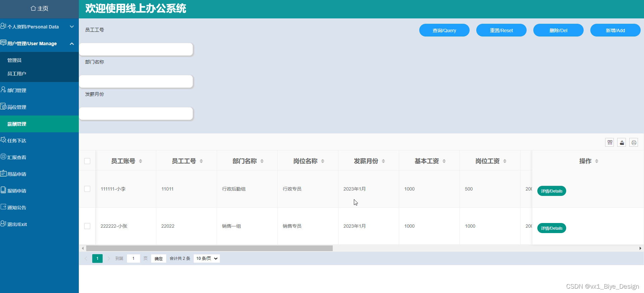Click the home icon beside 主页

click(x=33, y=8)
